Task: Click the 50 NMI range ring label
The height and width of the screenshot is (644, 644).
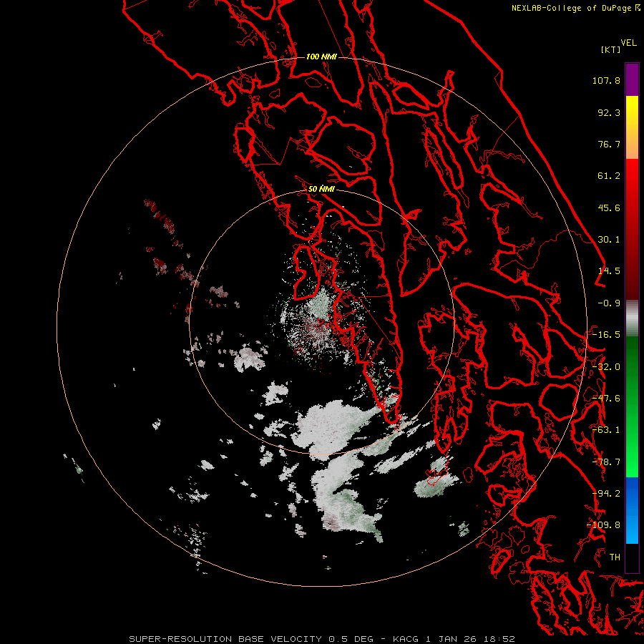Action: coord(321,189)
